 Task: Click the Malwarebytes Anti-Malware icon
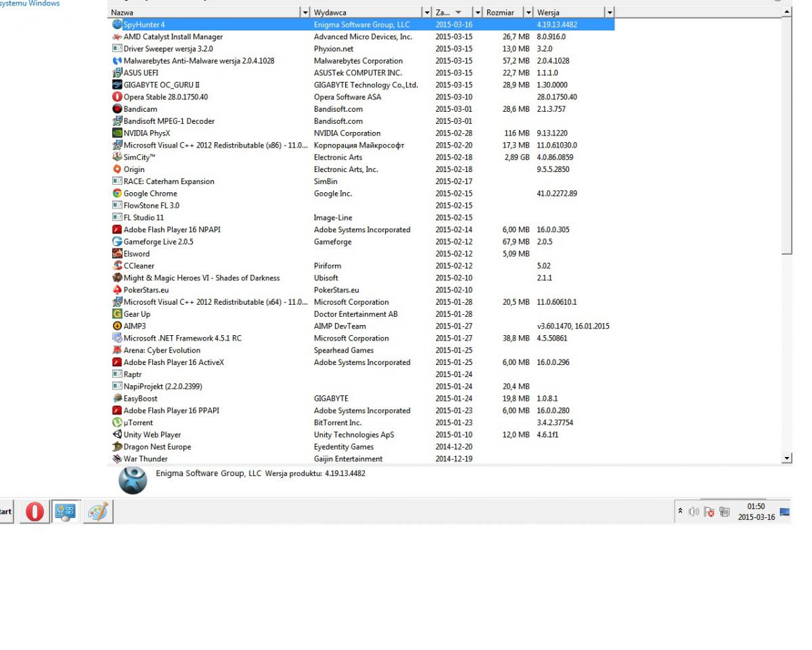click(117, 61)
